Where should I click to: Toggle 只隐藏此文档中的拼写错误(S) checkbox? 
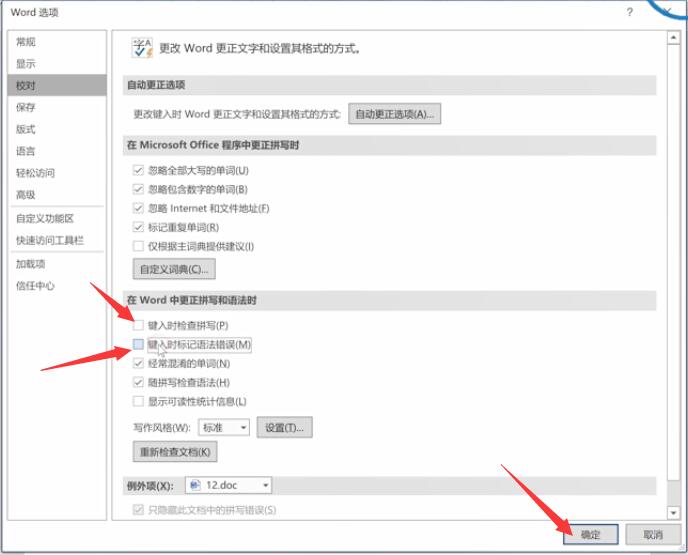tap(138, 510)
